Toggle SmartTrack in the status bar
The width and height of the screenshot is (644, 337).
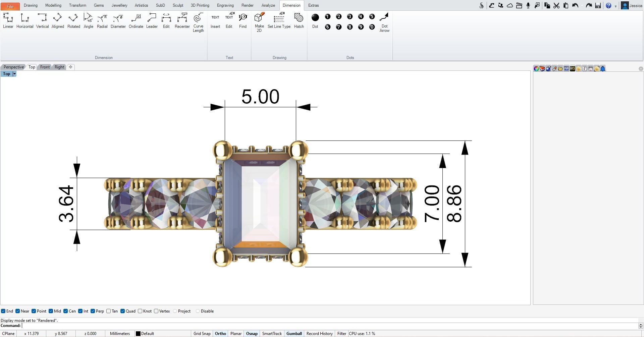tap(272, 334)
